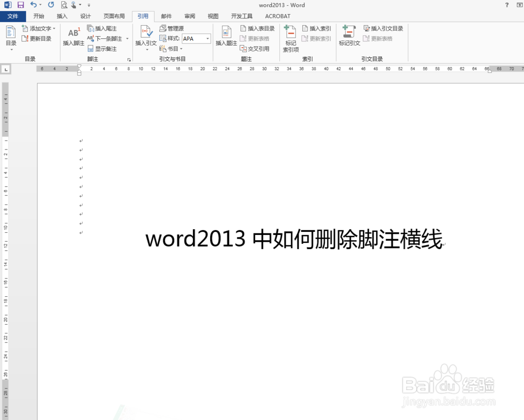This screenshot has height=420, width=524.
Task: Click the ribbon display options icon
Action: [x=520, y=5]
